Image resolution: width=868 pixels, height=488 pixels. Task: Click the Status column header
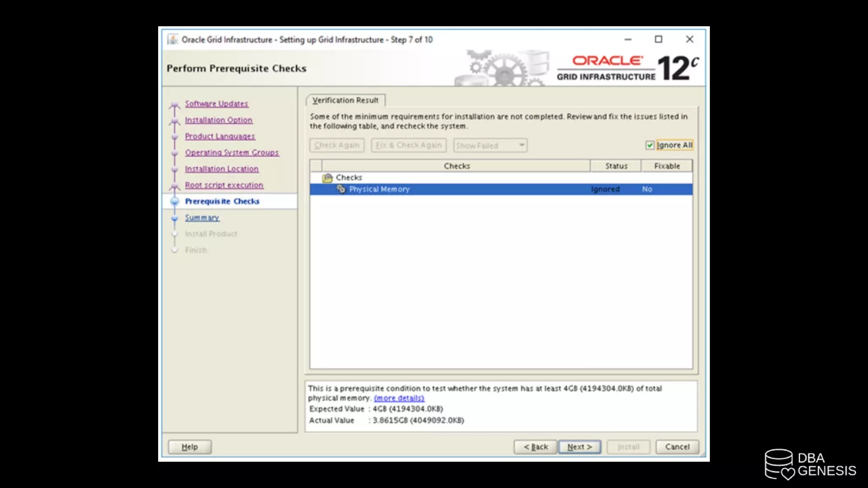coord(616,166)
